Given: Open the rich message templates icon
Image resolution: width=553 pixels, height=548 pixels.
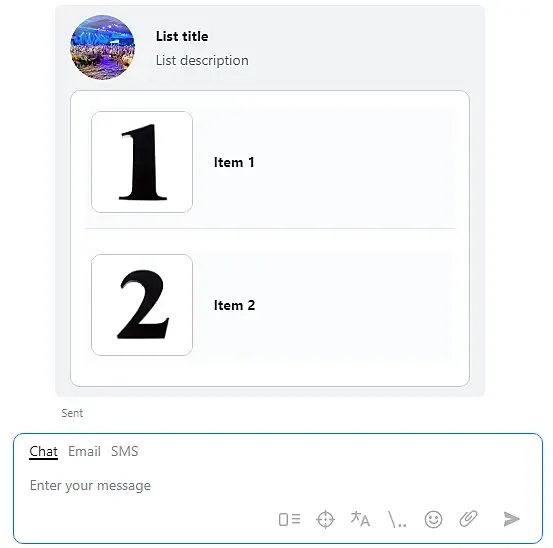Looking at the screenshot, I should (289, 519).
